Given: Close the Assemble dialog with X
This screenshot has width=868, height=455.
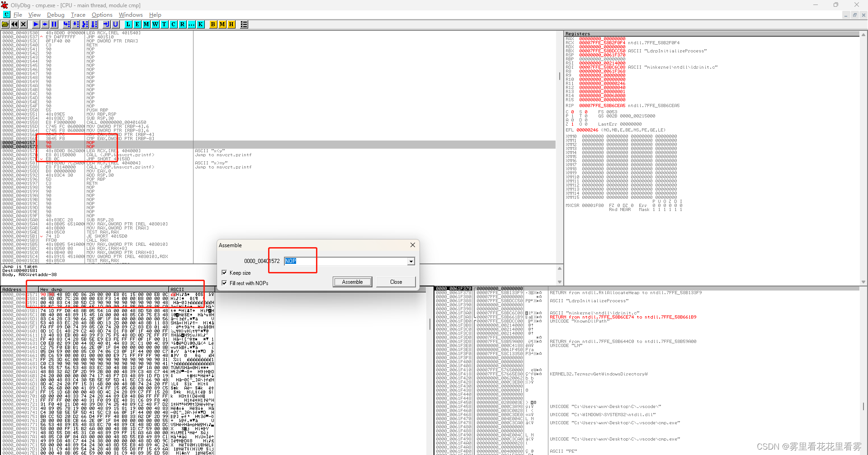Looking at the screenshot, I should point(413,245).
